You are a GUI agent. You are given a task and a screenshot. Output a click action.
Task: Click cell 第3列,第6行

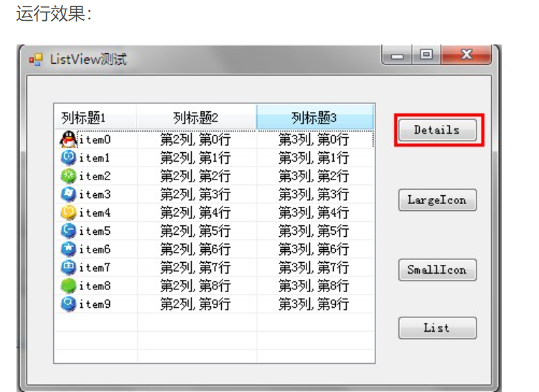click(x=314, y=249)
